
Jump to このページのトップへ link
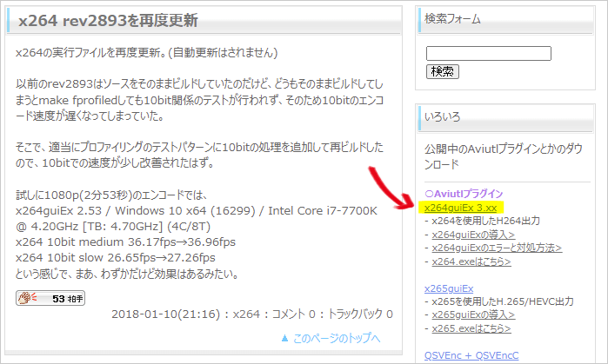tap(337, 339)
